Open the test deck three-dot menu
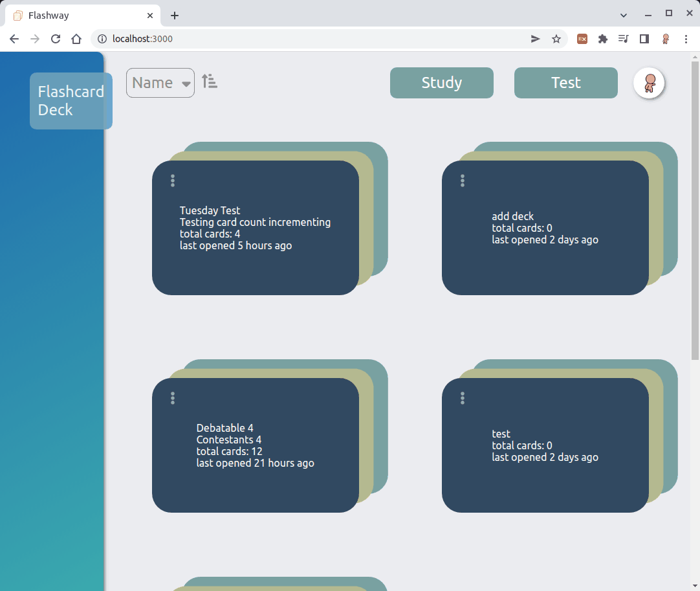This screenshot has height=591, width=700. (x=463, y=398)
